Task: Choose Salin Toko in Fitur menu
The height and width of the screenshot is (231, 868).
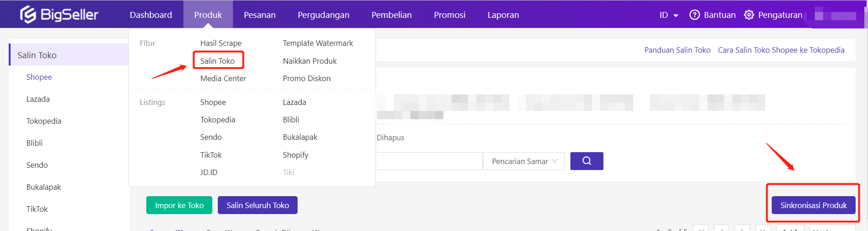Action: coord(217,60)
